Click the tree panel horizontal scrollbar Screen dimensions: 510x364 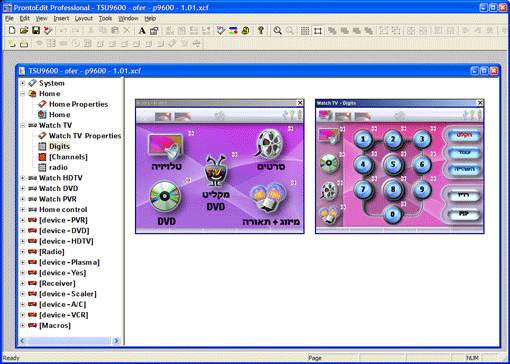click(x=70, y=341)
